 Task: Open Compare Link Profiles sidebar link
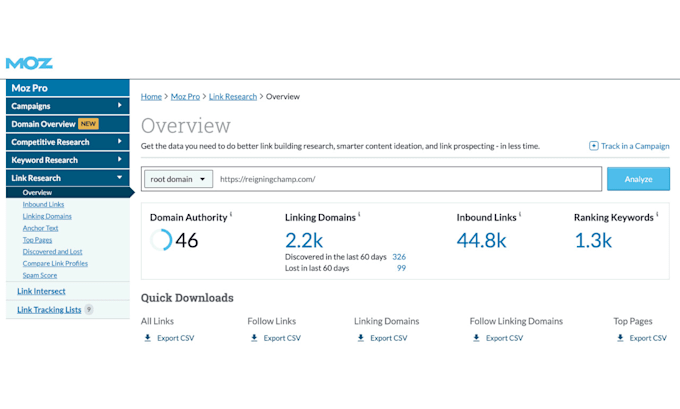pyautogui.click(x=55, y=263)
